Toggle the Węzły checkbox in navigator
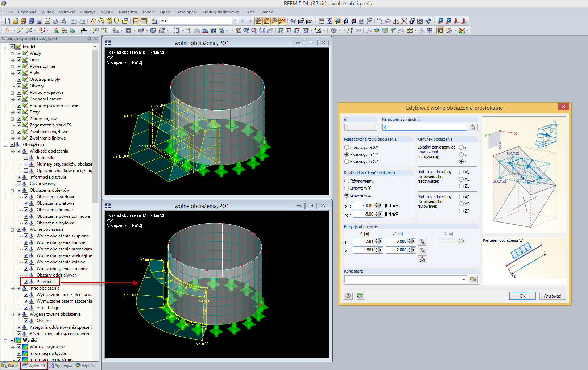The image size is (588, 370). (x=19, y=53)
